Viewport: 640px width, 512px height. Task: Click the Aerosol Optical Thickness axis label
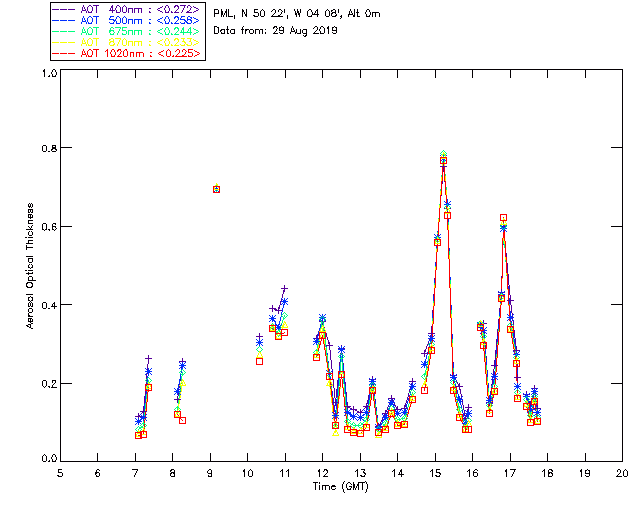tap(31, 267)
